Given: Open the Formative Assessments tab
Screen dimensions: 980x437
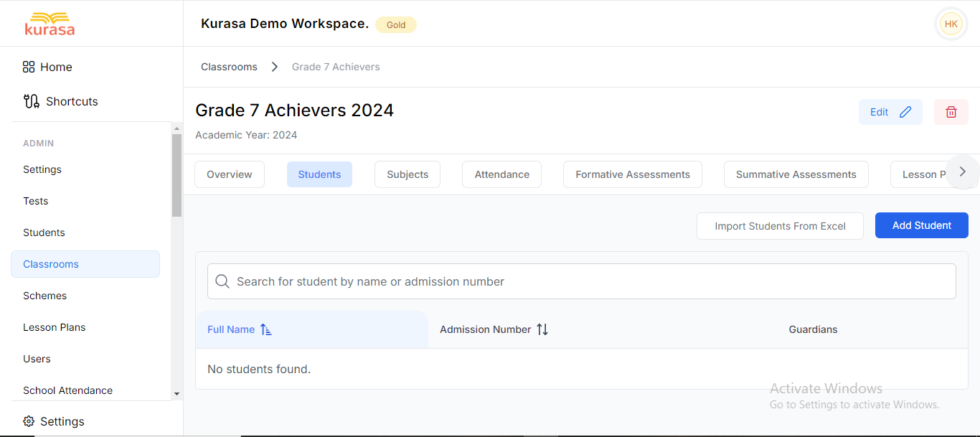Looking at the screenshot, I should pyautogui.click(x=632, y=174).
